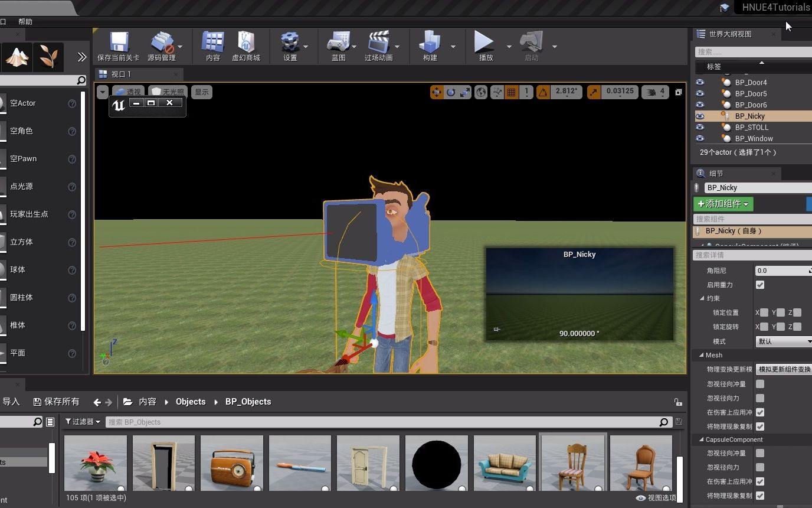
Task: Open Source Control (源码管理) toolbar icon
Action: 161,47
